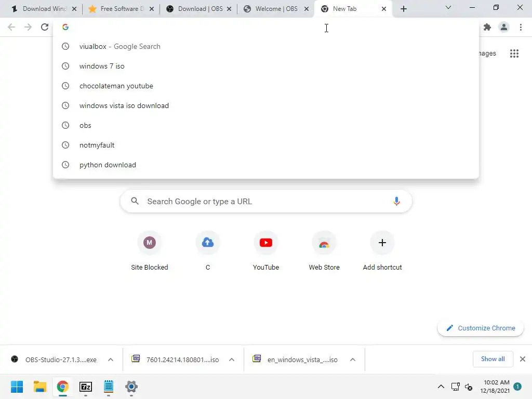Click the muted volume tray icon

tap(469, 387)
